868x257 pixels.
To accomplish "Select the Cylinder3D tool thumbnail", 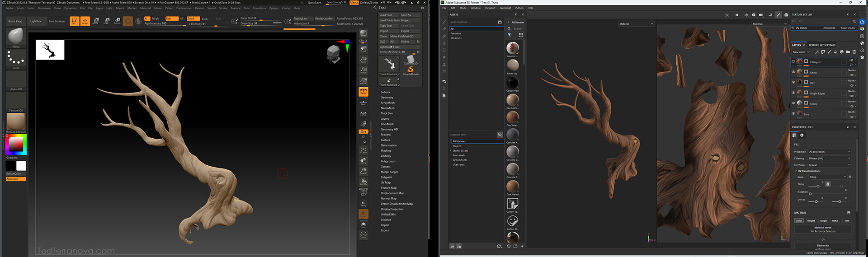I will pos(410,61).
